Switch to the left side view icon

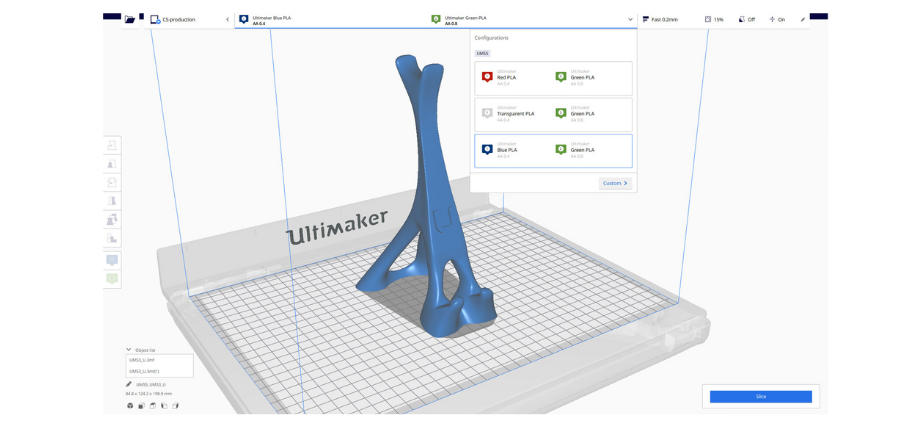164,406
